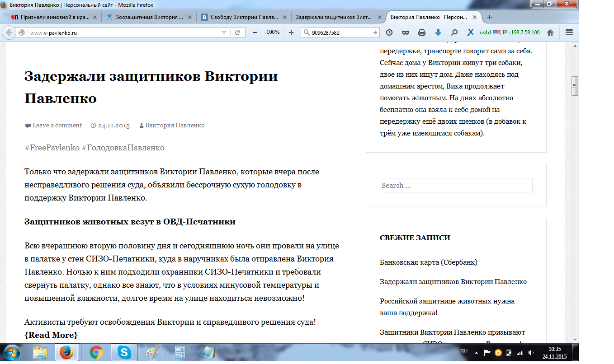Open recent post 'Банковская карта (Сбербанк)'
The image size is (614, 364).
click(428, 262)
